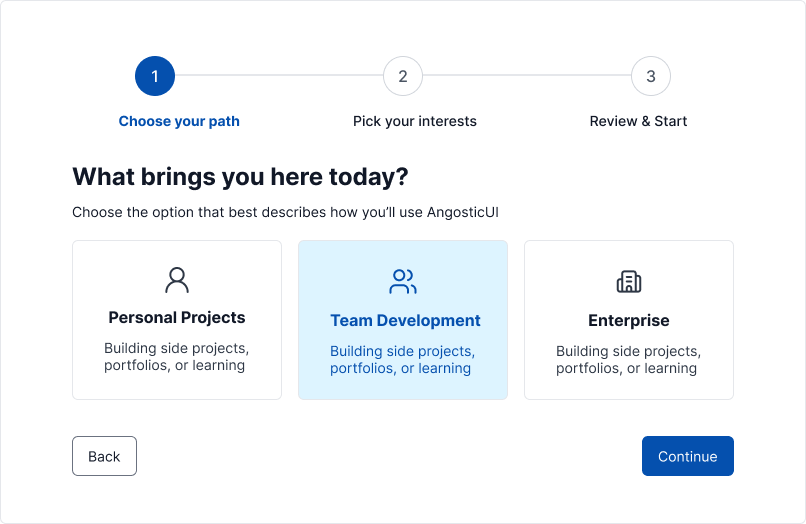Viewport: 806px width, 524px height.
Task: Click the single person icon for Personal Projects
Action: 177,280
